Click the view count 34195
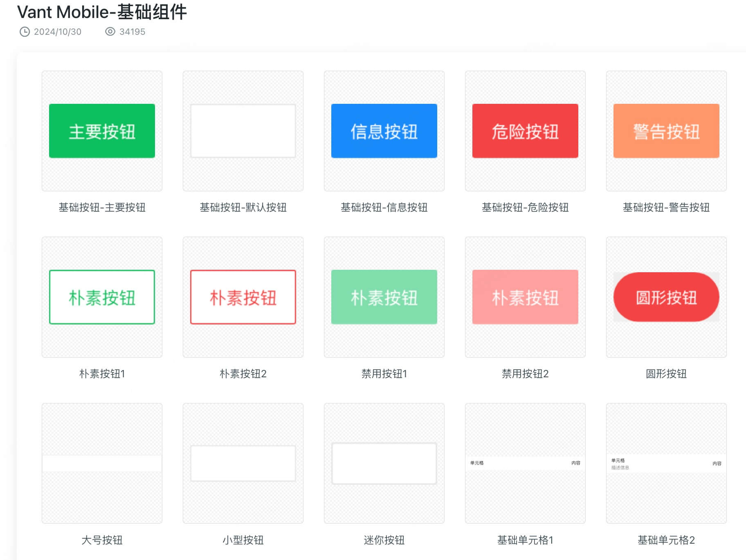 click(132, 31)
